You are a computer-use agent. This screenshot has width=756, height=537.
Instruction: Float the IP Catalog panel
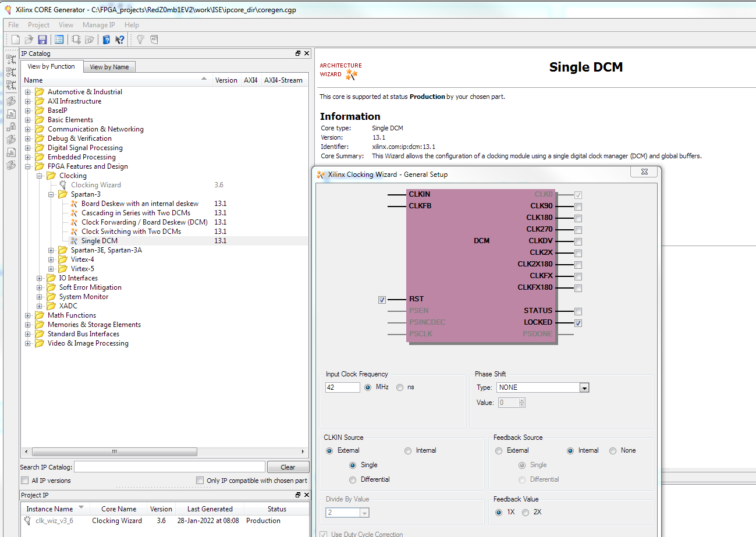tap(298, 54)
